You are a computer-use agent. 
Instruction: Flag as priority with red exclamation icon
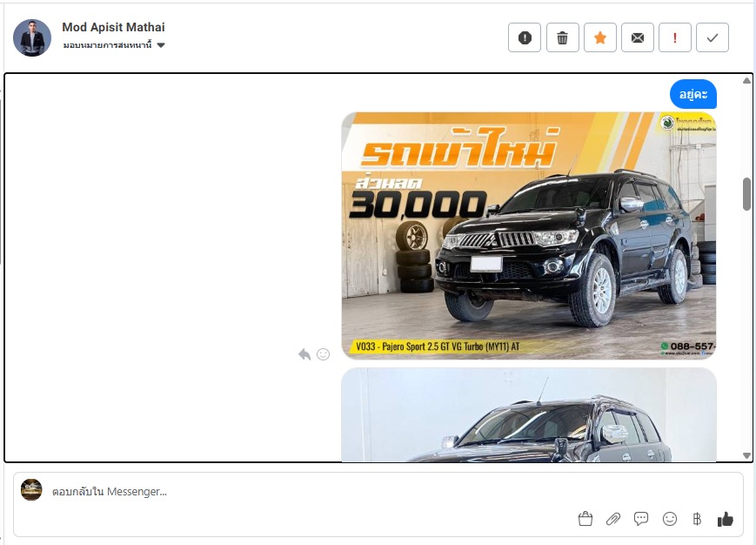click(675, 37)
